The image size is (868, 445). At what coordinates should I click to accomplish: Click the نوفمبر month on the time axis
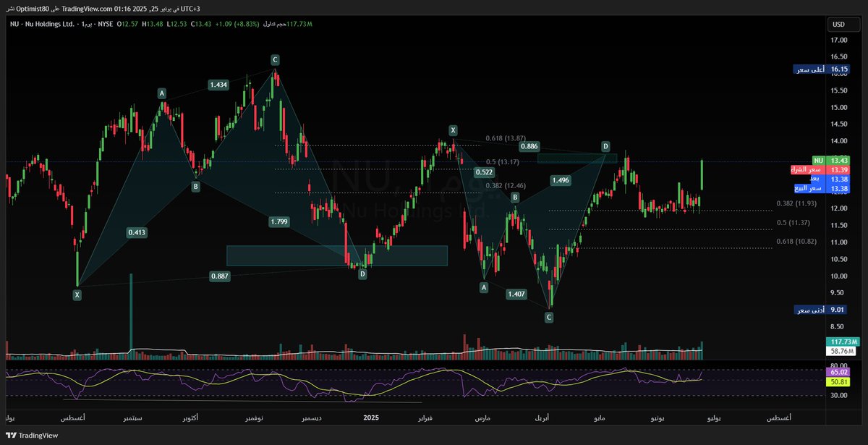point(255,418)
